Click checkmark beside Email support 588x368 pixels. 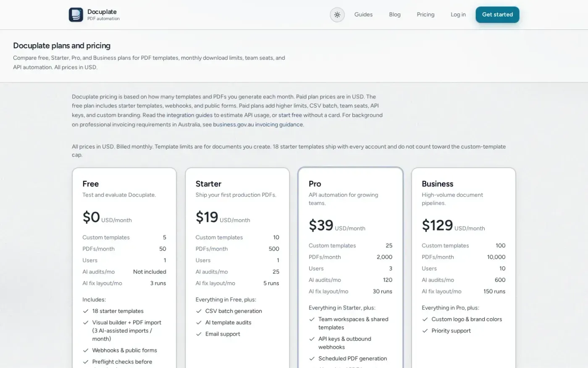(x=199, y=334)
